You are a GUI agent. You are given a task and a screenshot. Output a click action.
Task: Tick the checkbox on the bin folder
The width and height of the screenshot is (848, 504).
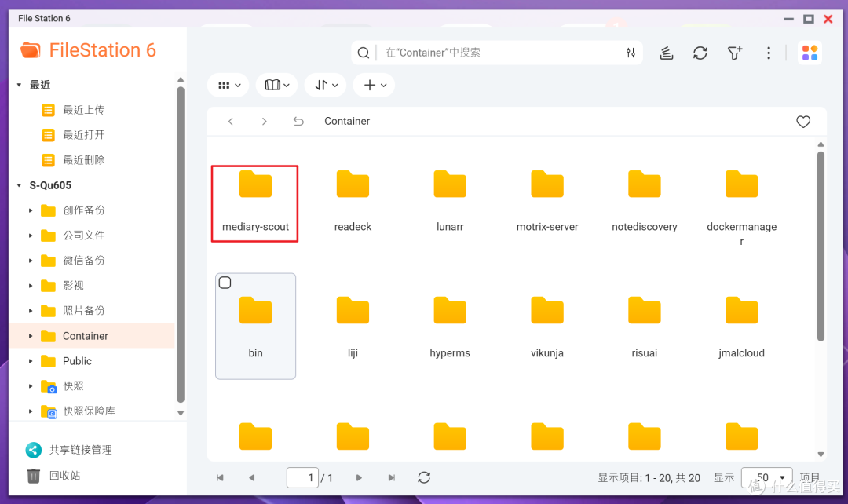pyautogui.click(x=225, y=283)
